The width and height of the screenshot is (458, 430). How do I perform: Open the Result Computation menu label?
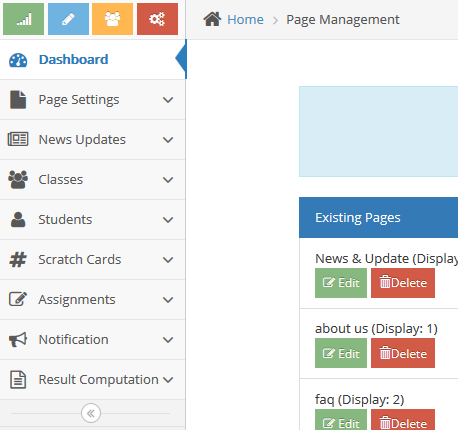pyautogui.click(x=99, y=380)
